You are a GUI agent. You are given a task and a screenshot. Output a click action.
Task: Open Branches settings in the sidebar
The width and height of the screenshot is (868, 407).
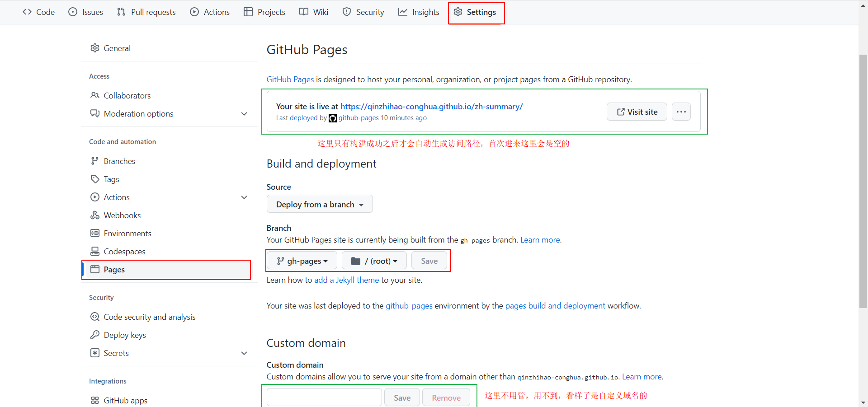point(170,161)
